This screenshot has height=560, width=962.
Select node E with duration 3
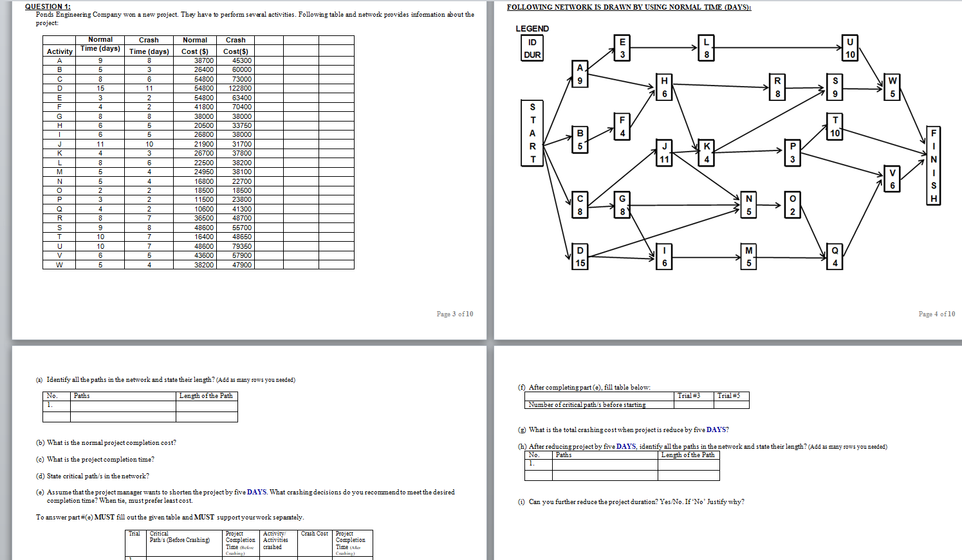[621, 47]
